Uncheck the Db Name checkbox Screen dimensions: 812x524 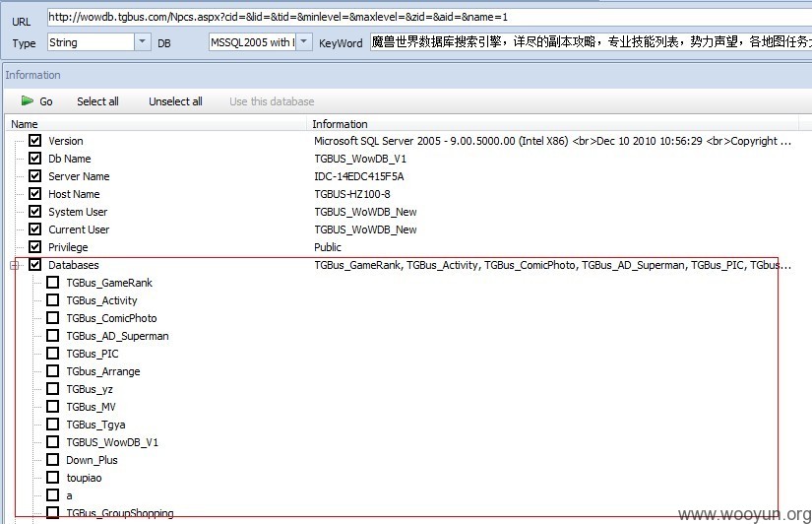click(34, 158)
